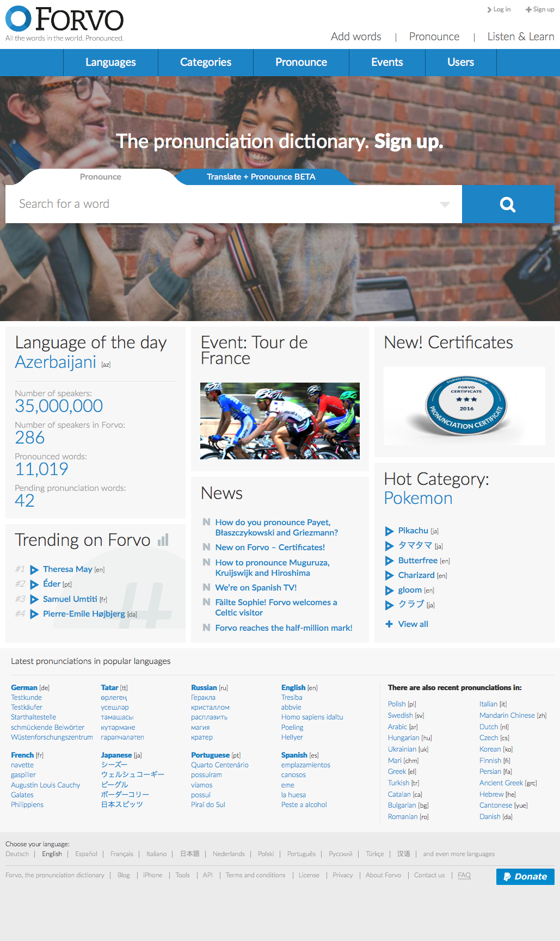Click the magnifying glass search button
This screenshot has height=941, width=560.
[x=508, y=204]
